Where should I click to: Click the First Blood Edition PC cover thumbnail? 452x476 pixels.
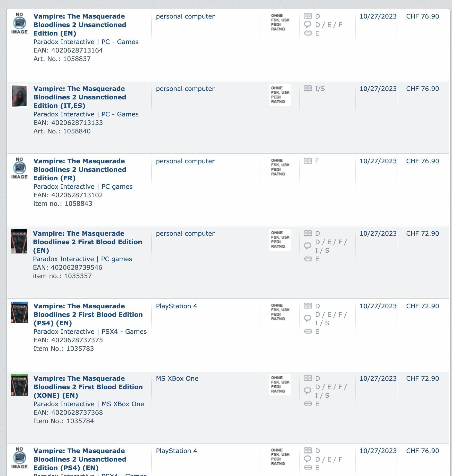(19, 241)
